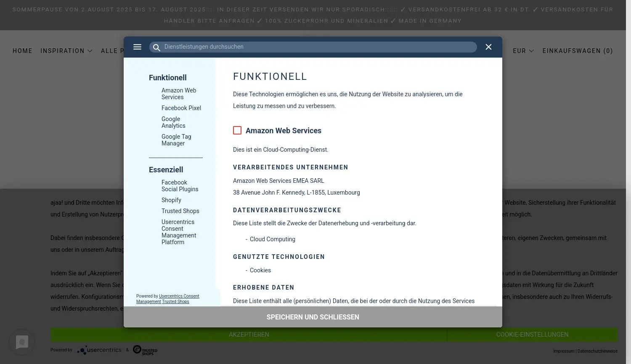
Task: Click the Usercentrics logo in the footer
Action: pos(99,350)
